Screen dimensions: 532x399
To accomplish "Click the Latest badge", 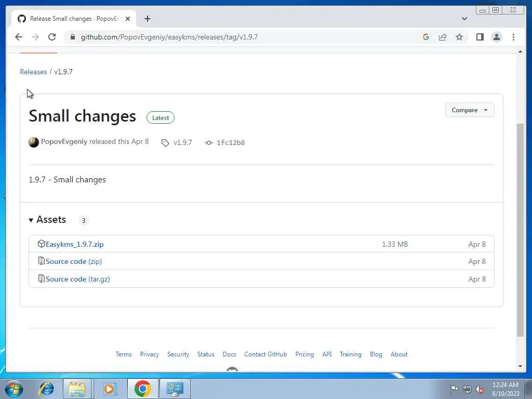I will tap(161, 118).
